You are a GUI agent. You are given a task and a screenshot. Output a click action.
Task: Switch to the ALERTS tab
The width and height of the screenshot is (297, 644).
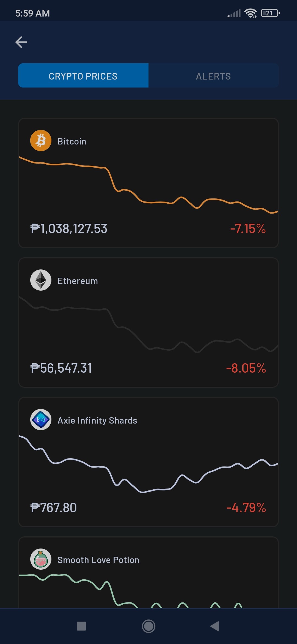point(213,76)
